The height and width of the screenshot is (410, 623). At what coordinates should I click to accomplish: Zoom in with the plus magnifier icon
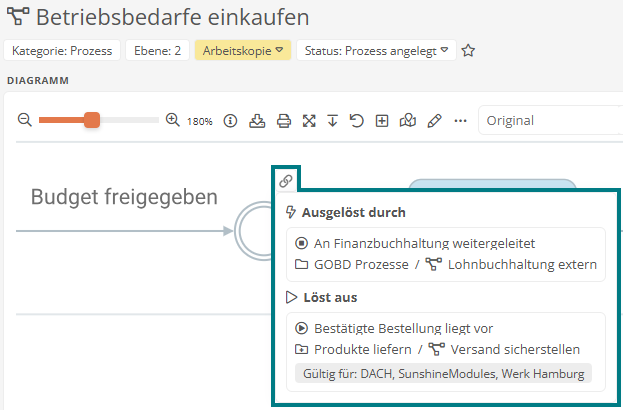click(172, 120)
